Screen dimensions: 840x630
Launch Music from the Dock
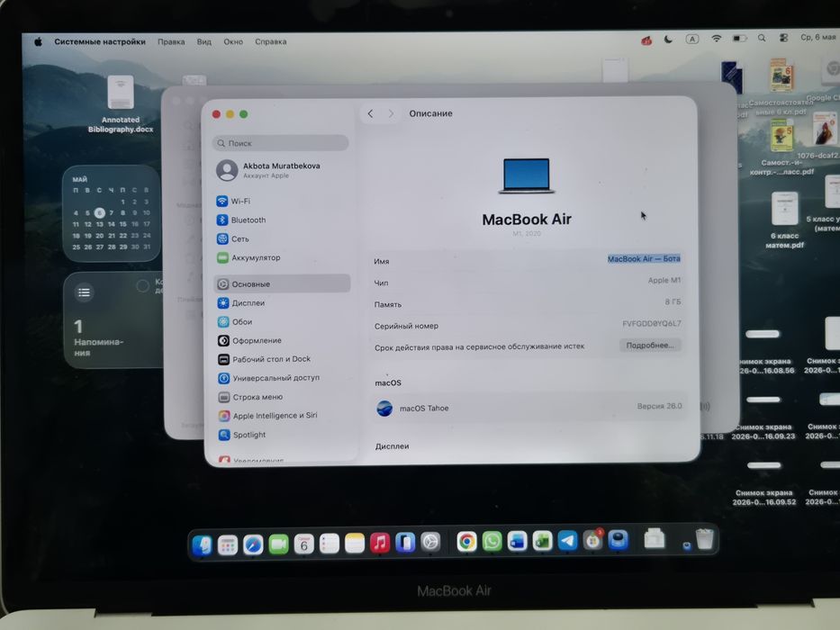(x=380, y=543)
